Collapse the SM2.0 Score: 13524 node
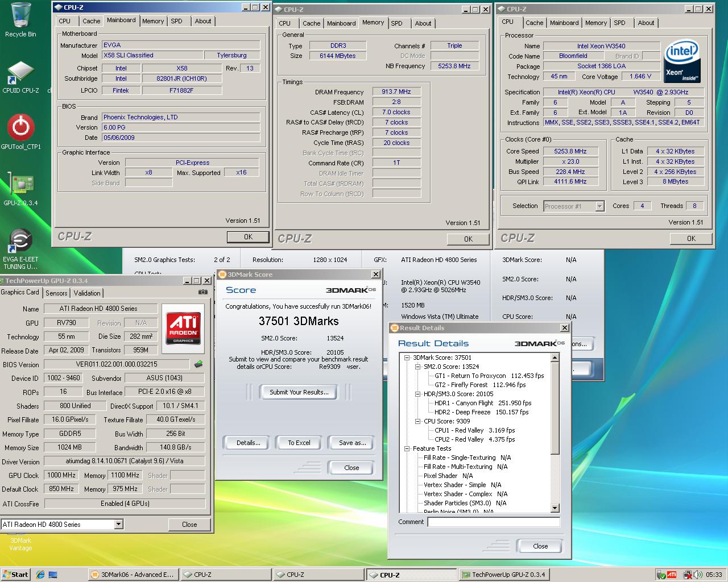The height and width of the screenshot is (582, 728). pos(418,367)
